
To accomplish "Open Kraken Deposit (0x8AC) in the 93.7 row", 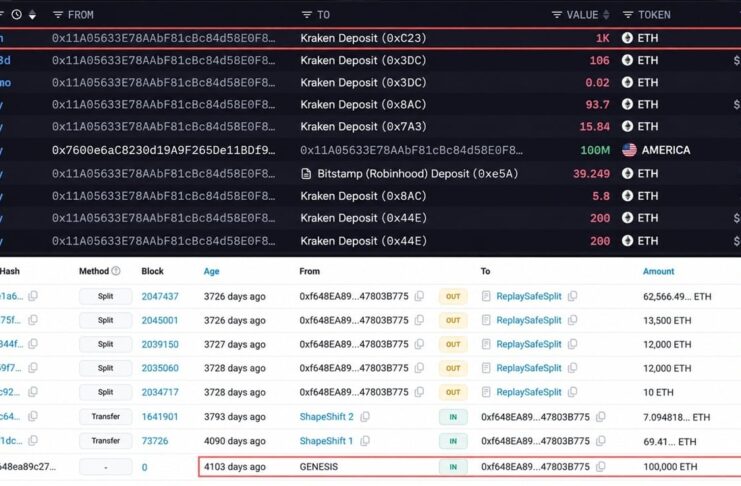I will tap(363, 104).
